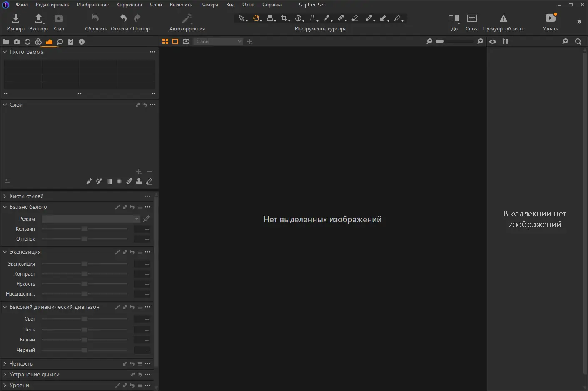Image resolution: width=588 pixels, height=391 pixels.
Task: Open the Capture camera tool tab
Action: pyautogui.click(x=17, y=42)
